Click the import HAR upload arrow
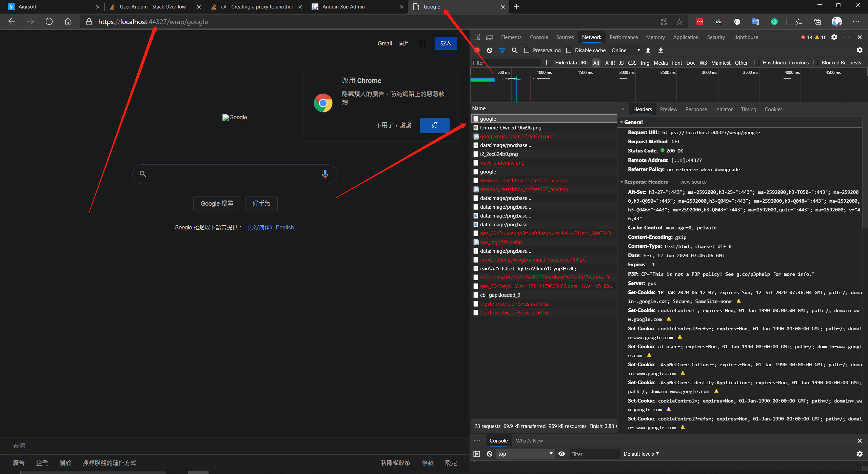 [648, 50]
